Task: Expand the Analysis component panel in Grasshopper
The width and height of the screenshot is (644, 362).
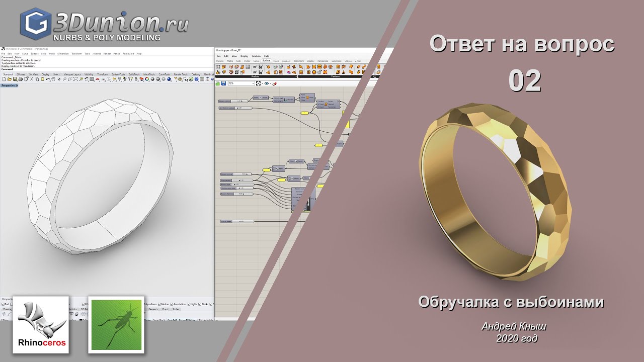Action: coord(296,76)
